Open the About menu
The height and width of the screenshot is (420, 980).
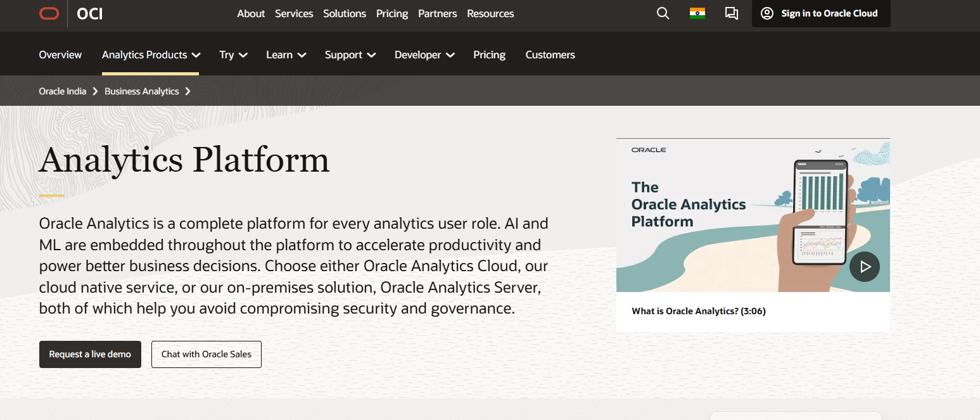coord(251,13)
